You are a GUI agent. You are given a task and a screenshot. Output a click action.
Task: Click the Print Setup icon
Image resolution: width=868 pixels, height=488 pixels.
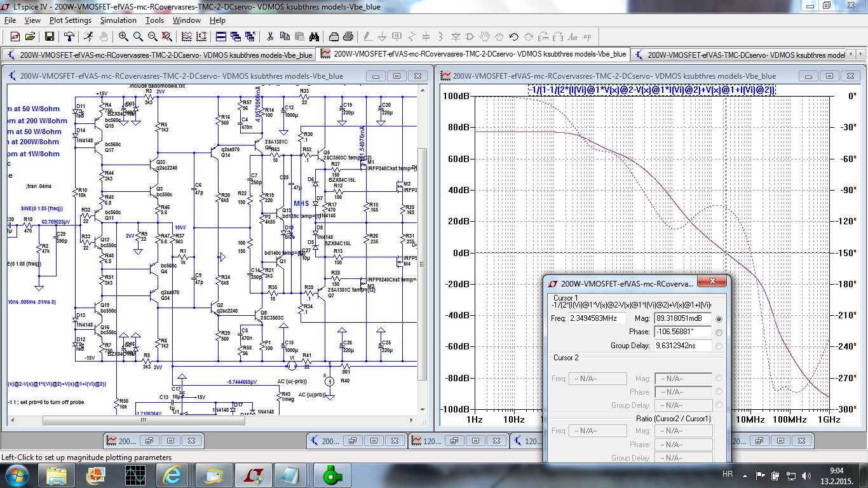[334, 36]
